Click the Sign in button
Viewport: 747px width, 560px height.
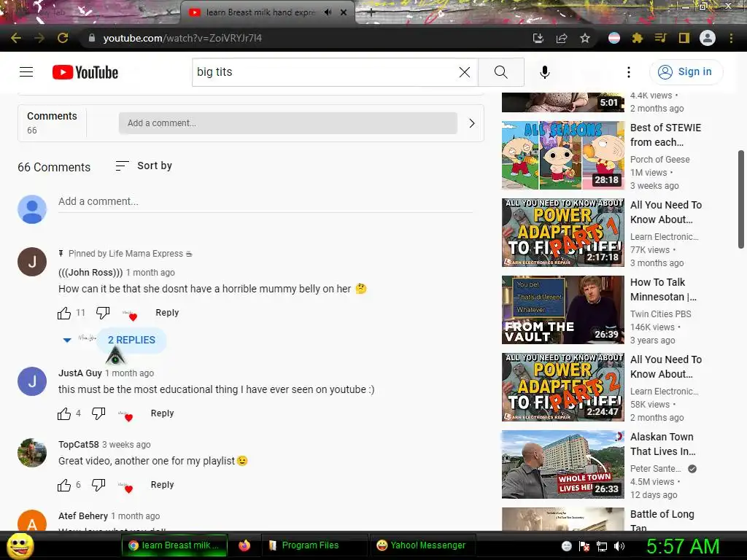click(x=686, y=72)
